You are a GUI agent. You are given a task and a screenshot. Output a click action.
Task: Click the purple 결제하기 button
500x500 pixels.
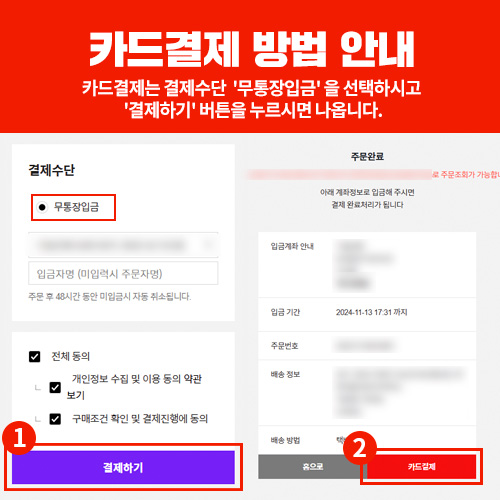pos(123,467)
